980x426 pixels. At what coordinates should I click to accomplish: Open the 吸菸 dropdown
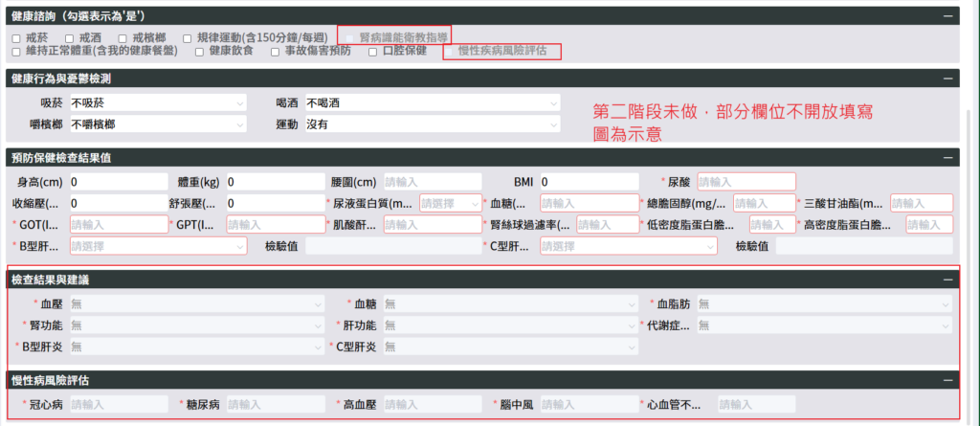(157, 102)
